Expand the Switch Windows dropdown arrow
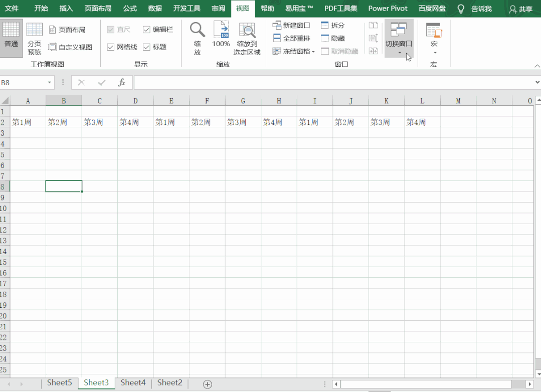The width and height of the screenshot is (541, 392). click(400, 53)
